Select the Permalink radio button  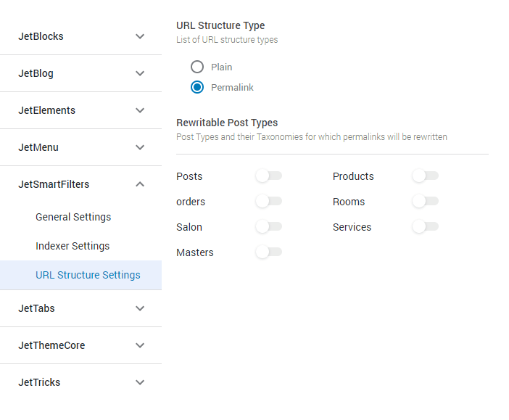(x=197, y=87)
